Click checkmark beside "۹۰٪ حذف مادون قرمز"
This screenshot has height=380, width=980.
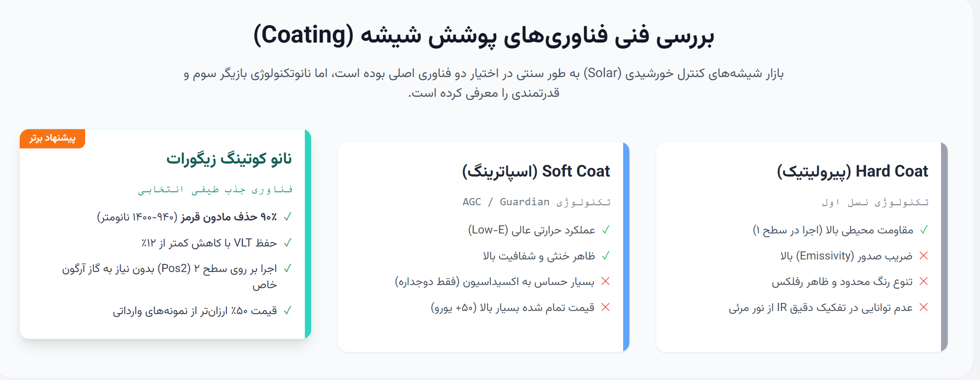[x=287, y=217]
